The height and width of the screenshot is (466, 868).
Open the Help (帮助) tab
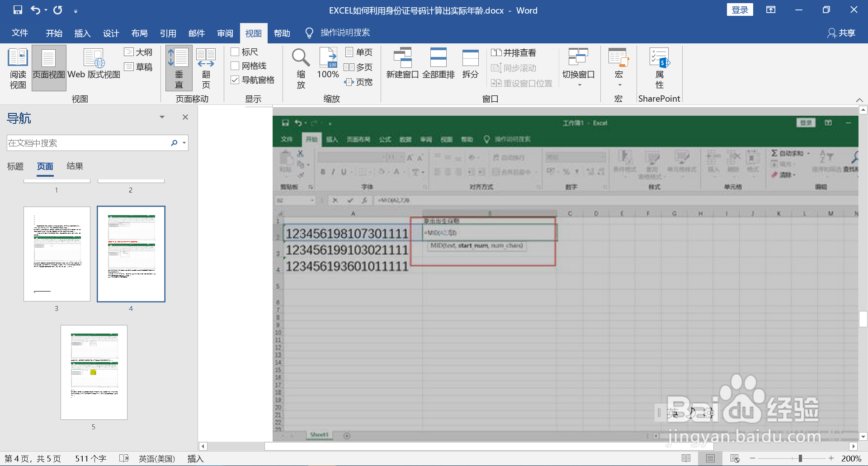click(282, 33)
